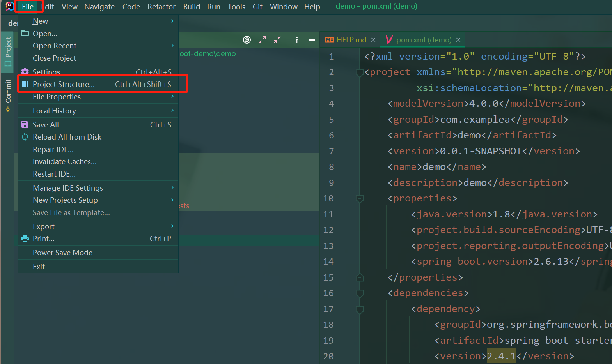Click the locate target icon in Project panel

point(247,40)
